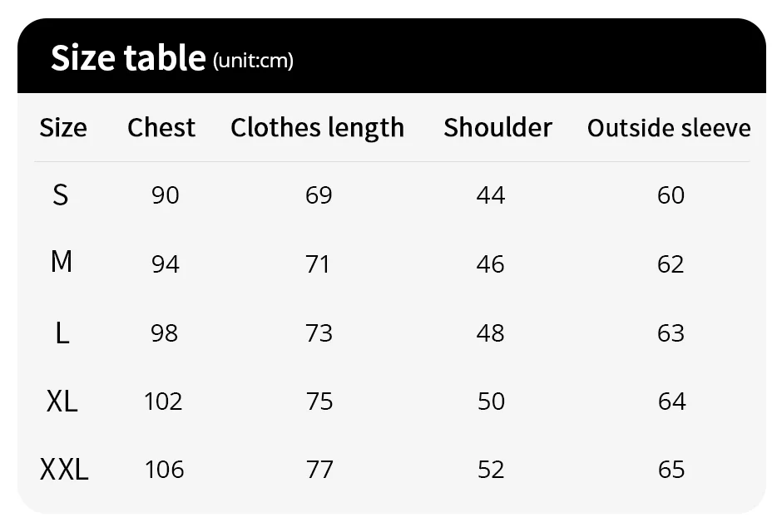Click the Outside sleeve column header

click(x=669, y=128)
